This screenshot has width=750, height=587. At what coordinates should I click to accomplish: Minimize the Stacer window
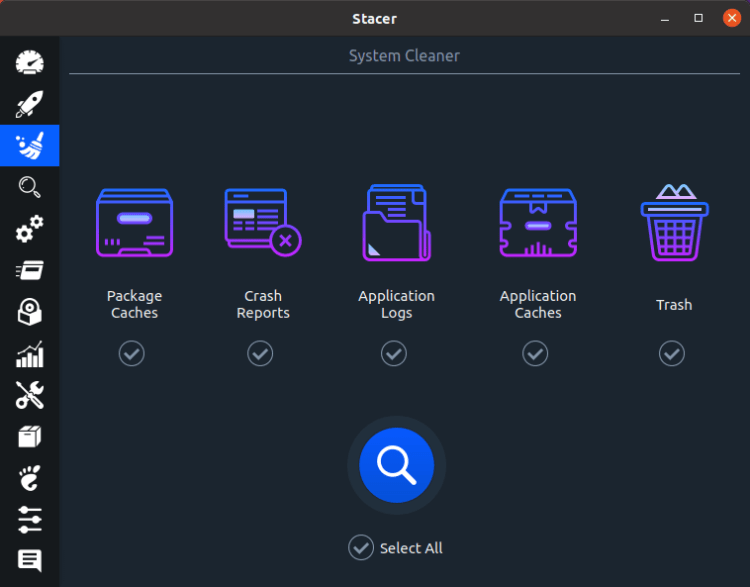[x=665, y=19]
